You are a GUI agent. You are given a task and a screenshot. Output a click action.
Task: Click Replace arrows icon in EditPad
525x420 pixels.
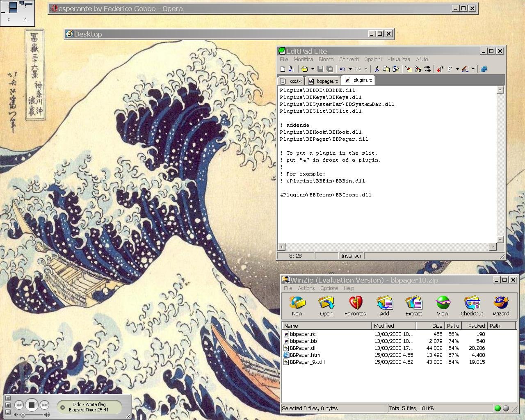tap(428, 69)
